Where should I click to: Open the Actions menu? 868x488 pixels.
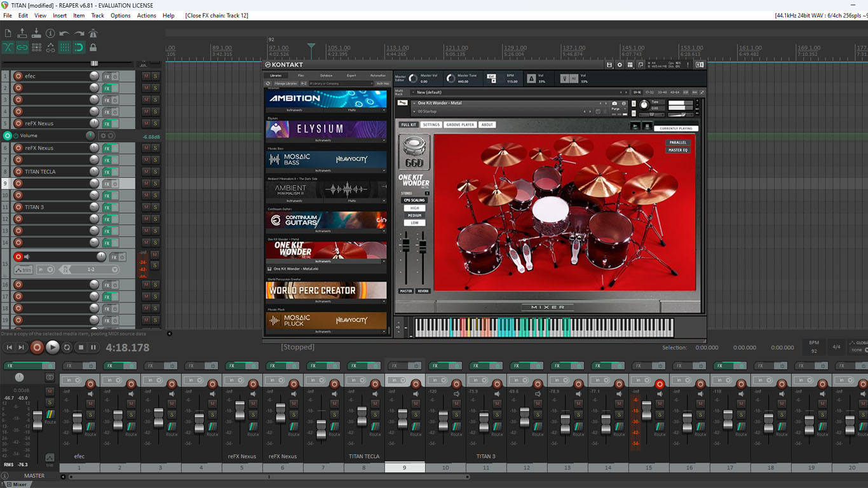pyautogui.click(x=146, y=15)
